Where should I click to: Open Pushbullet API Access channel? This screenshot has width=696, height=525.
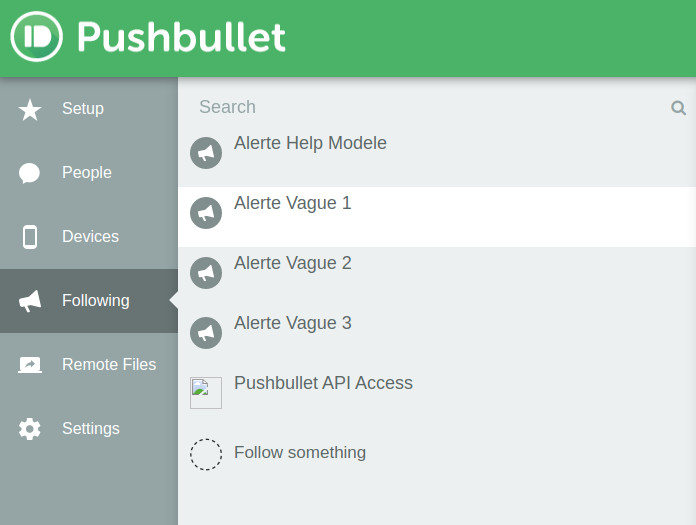point(323,384)
